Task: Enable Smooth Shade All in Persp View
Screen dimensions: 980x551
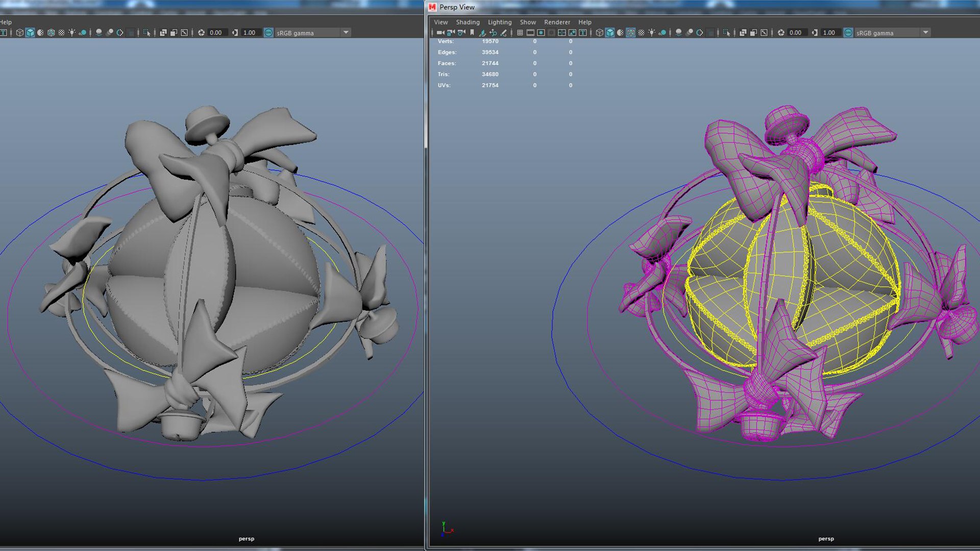Action: pos(610,33)
